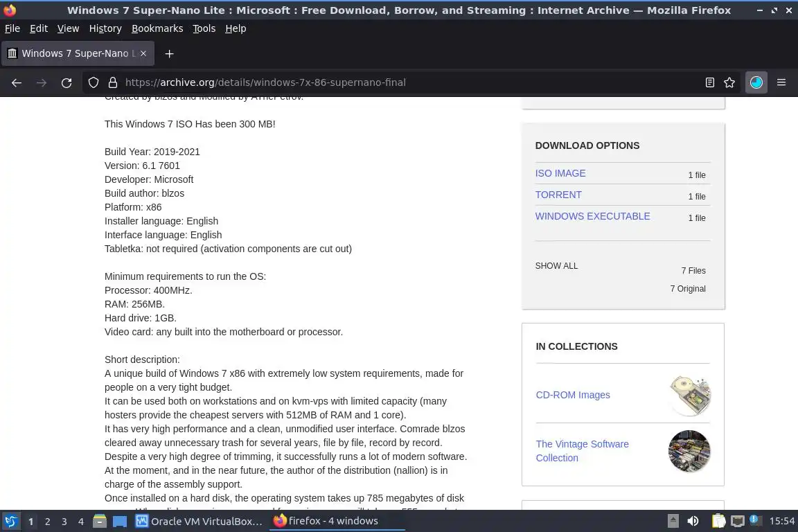Open the File menu
Viewport: 798px width, 532px height.
(x=12, y=28)
